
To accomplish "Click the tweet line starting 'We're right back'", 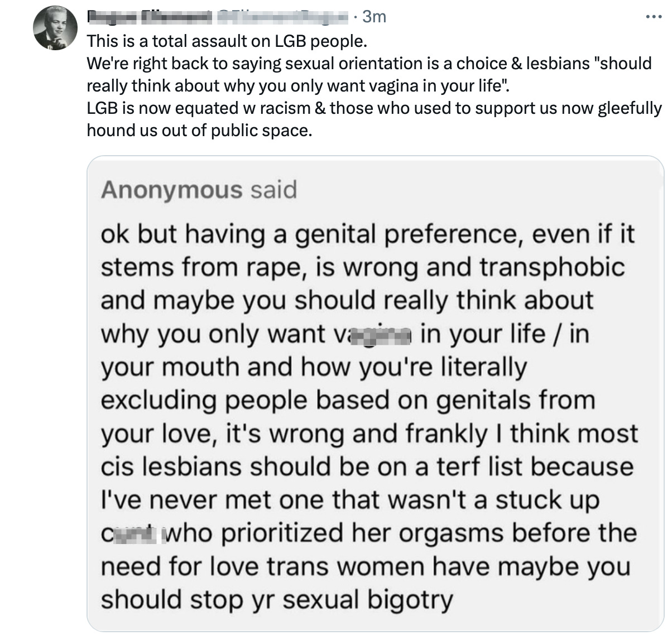I will (x=368, y=63).
